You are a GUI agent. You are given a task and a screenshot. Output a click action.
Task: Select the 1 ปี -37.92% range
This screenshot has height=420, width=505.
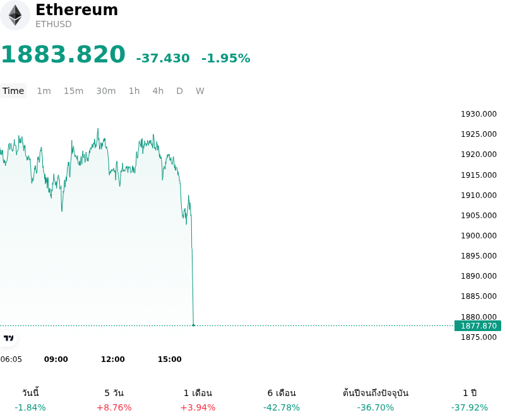(470, 400)
